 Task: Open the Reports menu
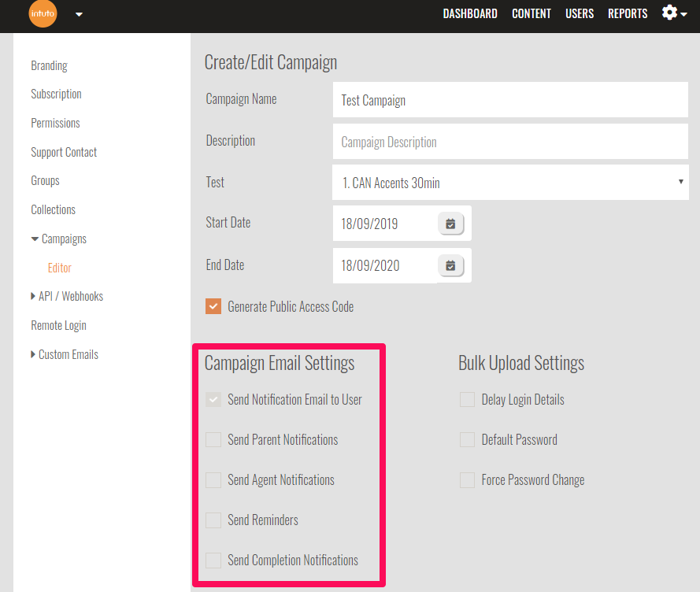(628, 13)
